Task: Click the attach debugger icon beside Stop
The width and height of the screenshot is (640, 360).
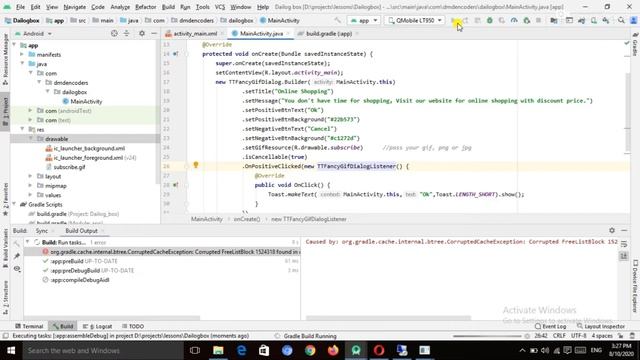Action: click(527, 20)
